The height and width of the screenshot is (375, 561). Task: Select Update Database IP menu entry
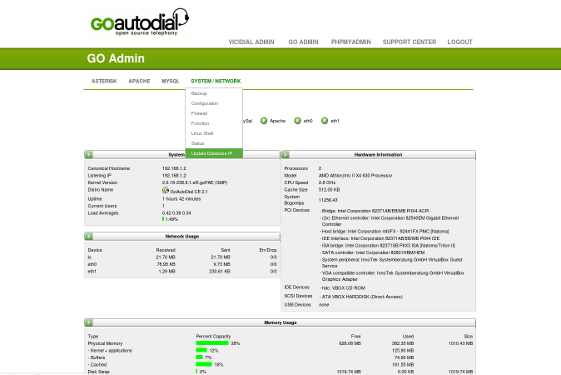[214, 153]
